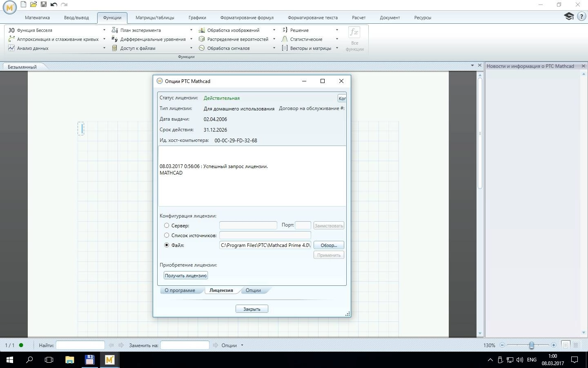Select the Файл radio button
This screenshot has height=368, width=588.
click(x=167, y=245)
